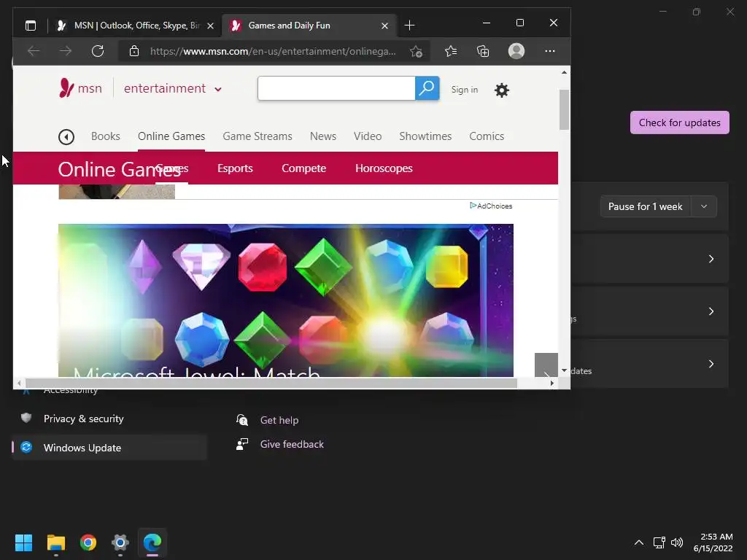Refresh the MSN games page
This screenshot has height=560, width=747.
[x=98, y=51]
